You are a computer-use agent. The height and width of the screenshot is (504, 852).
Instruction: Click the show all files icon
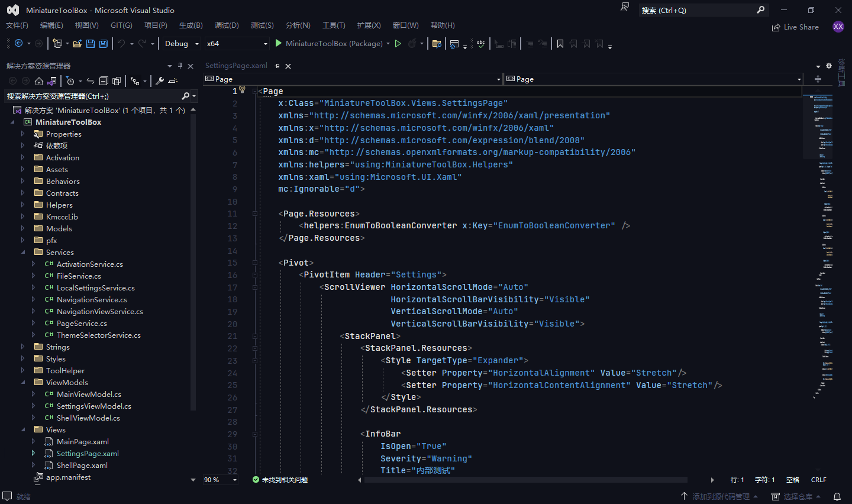tap(117, 81)
